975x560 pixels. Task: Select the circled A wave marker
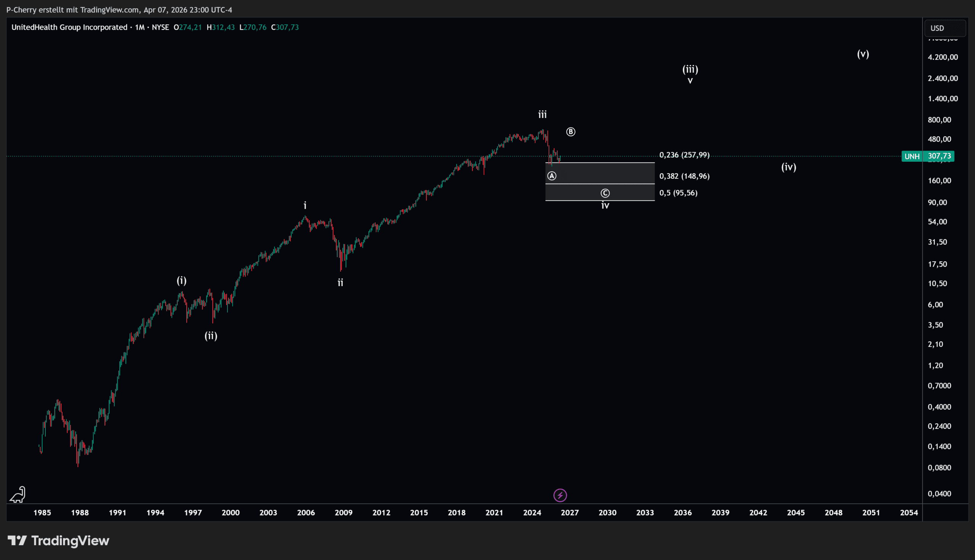click(551, 176)
